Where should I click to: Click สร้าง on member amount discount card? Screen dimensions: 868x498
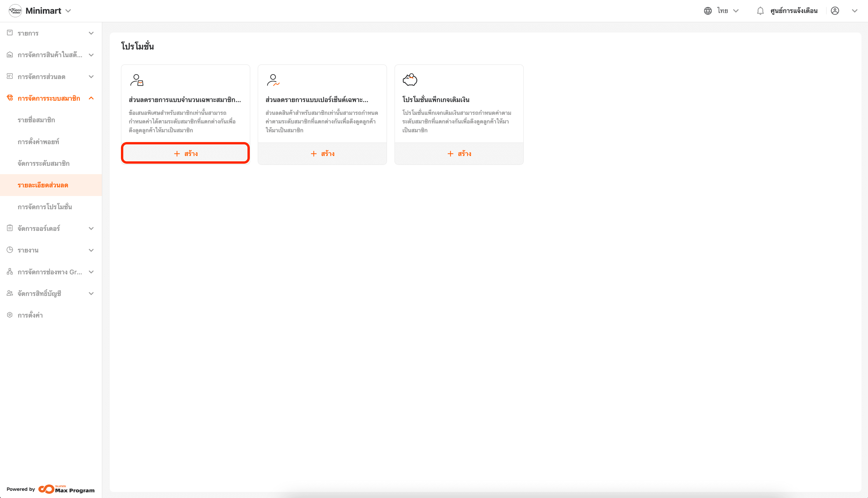coord(185,154)
